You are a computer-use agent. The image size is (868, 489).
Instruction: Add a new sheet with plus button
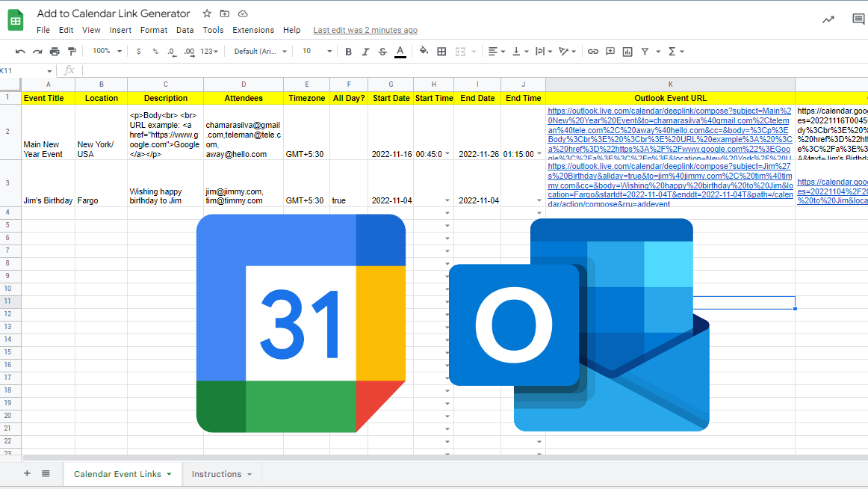pos(27,473)
